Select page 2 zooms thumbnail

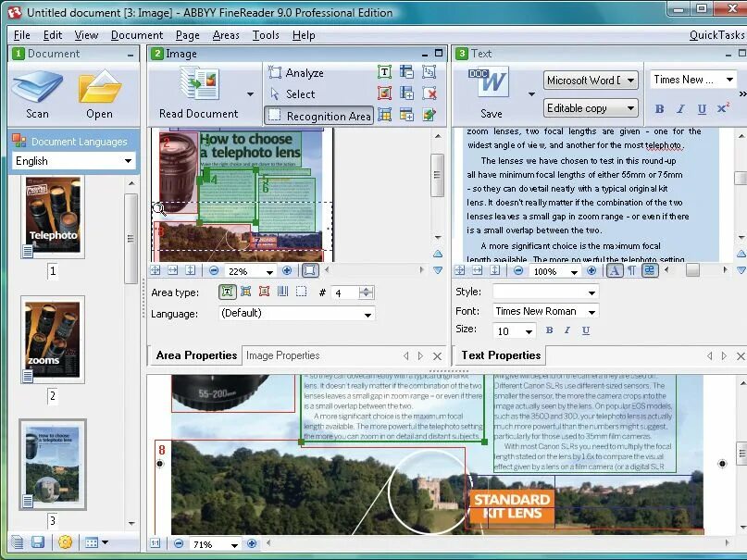53,339
